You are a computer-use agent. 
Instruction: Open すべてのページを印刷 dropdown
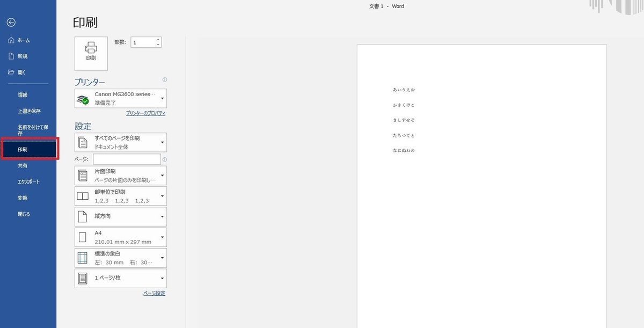[121, 142]
